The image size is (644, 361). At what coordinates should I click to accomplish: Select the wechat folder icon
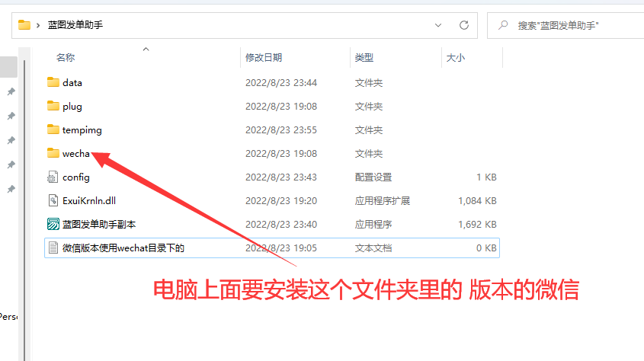click(53, 153)
